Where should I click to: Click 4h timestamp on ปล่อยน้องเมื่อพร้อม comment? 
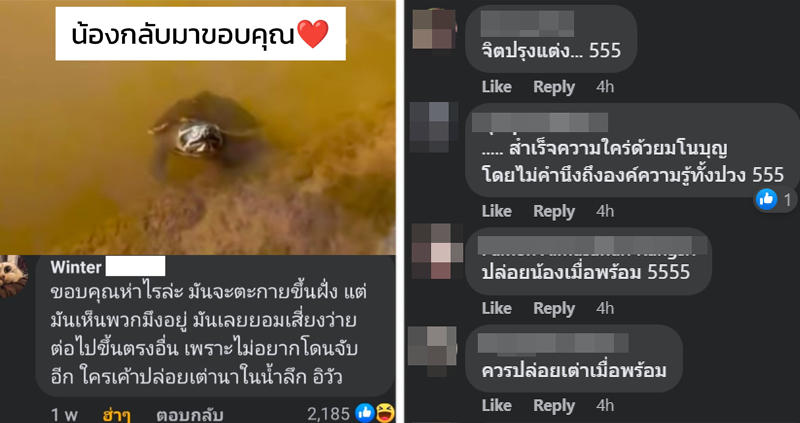click(605, 308)
